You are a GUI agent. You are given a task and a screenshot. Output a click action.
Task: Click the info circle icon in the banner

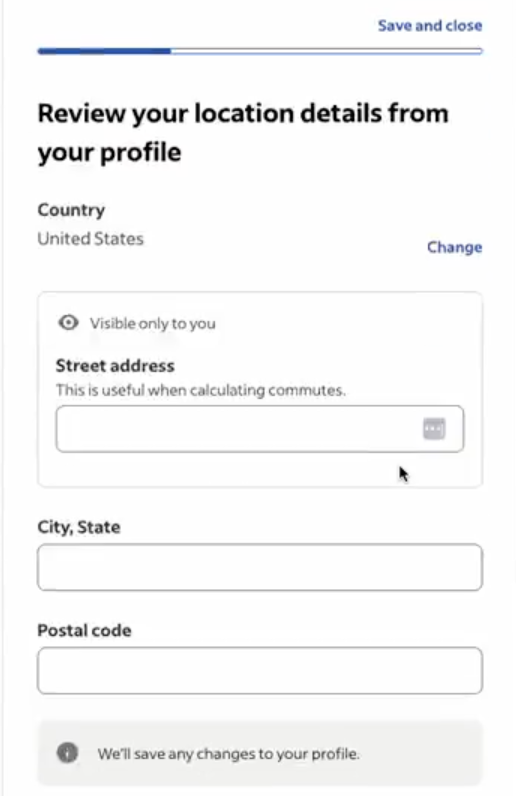68,752
